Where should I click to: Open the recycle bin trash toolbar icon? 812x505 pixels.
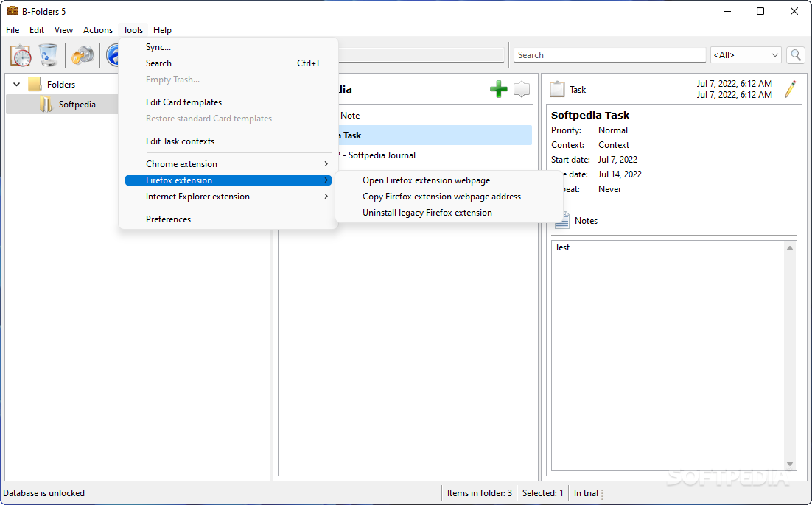[x=48, y=55]
